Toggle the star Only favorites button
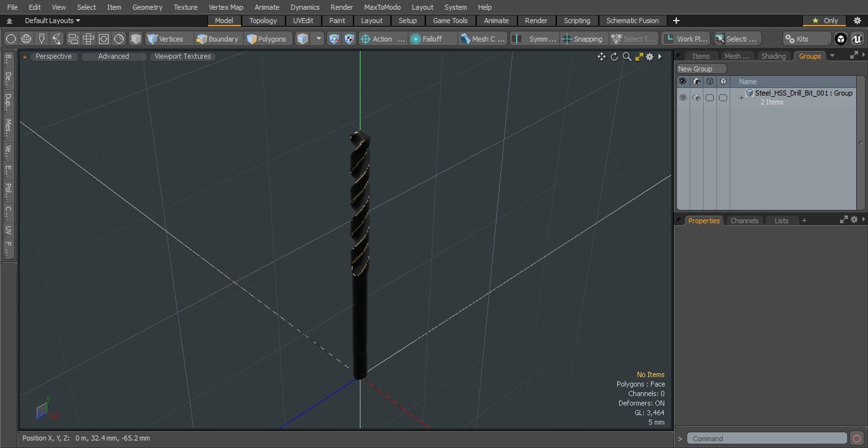Image resolution: width=868 pixels, height=448 pixels. pos(825,20)
